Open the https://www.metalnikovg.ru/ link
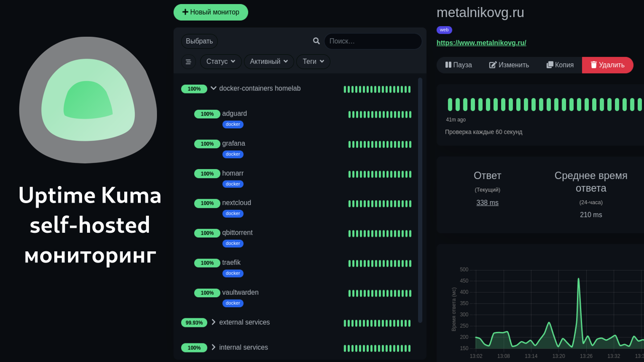 pyautogui.click(x=481, y=43)
